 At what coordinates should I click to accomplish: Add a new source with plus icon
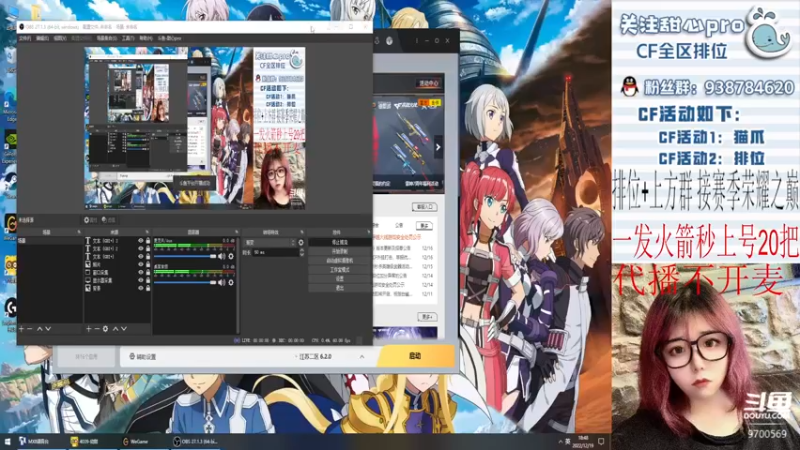coord(89,329)
